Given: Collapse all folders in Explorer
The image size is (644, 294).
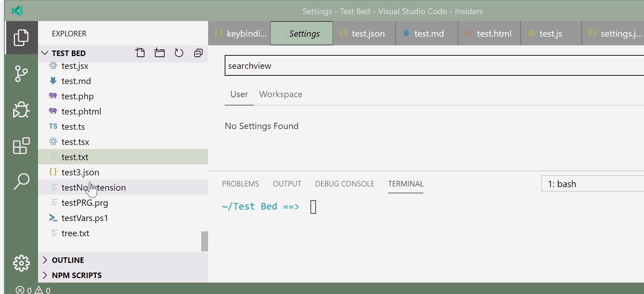Looking at the screenshot, I should tap(198, 53).
